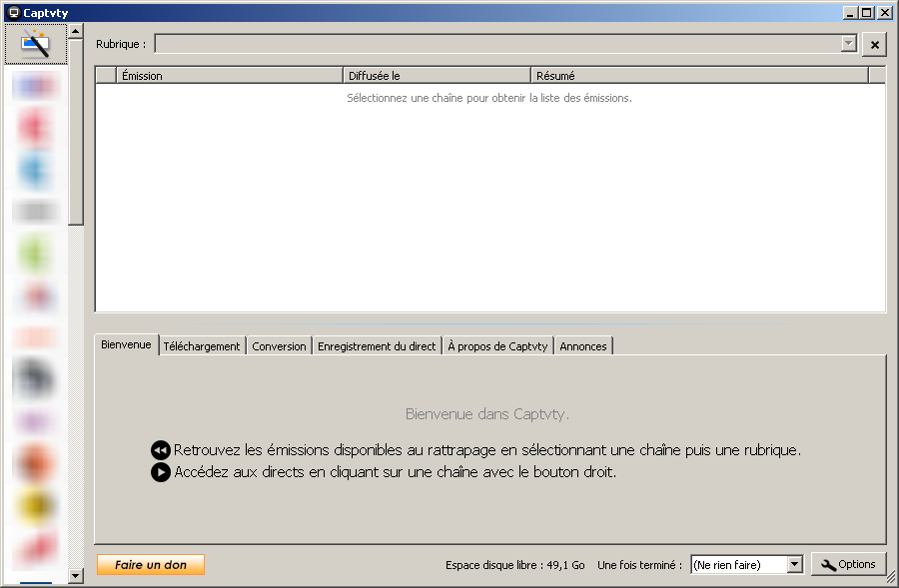Go to the Enregistrement du direct tab
Viewport: 899px width, 588px height.
pyautogui.click(x=377, y=346)
